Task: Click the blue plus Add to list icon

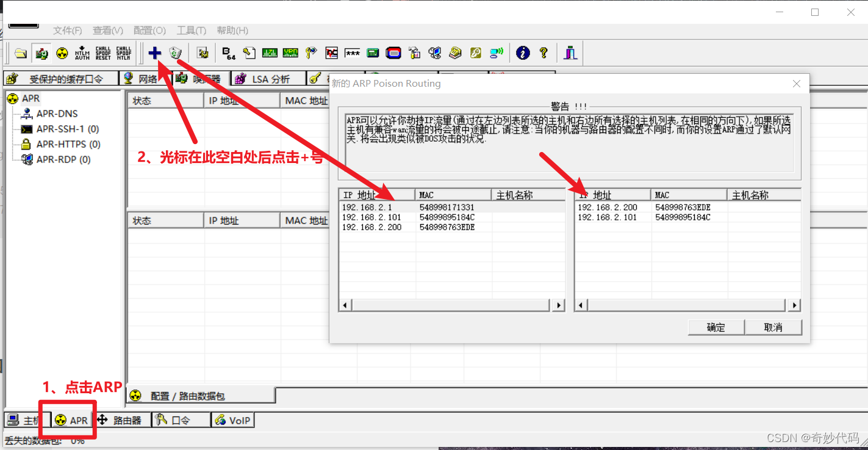Action: coord(155,53)
